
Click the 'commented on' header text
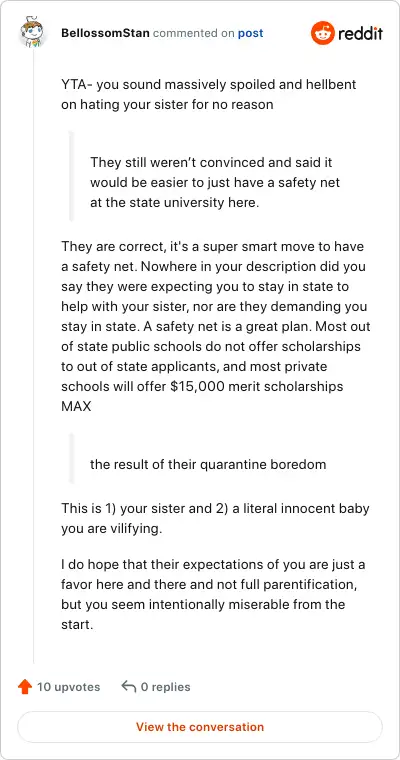click(194, 33)
